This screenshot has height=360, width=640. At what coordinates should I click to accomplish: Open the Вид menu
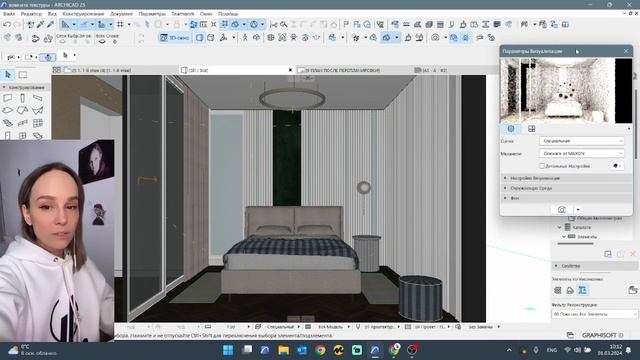52,14
